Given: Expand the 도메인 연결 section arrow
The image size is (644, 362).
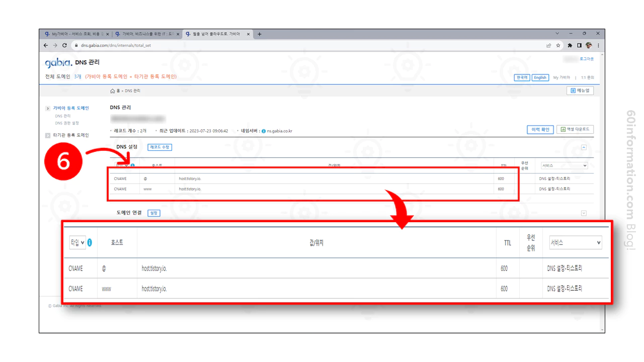Looking at the screenshot, I should point(584,213).
